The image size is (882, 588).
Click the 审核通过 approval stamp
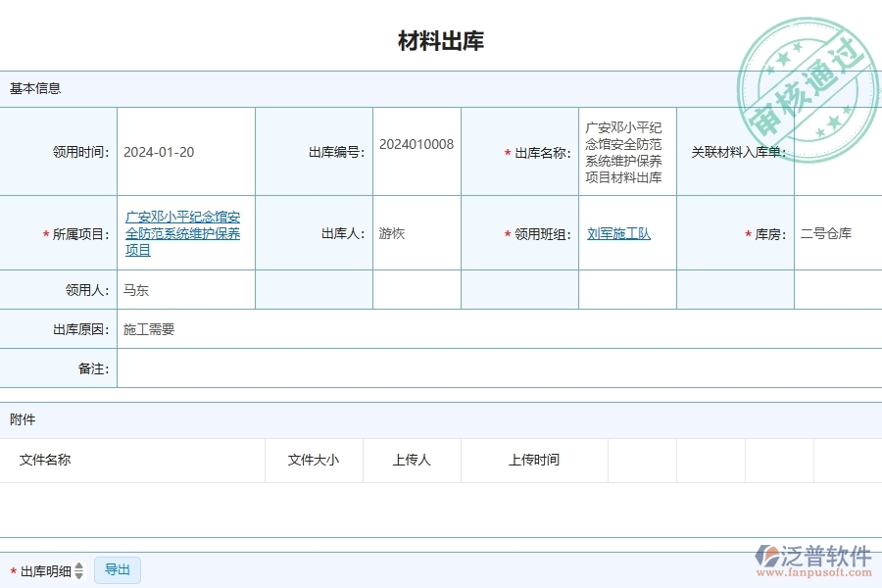[806, 67]
